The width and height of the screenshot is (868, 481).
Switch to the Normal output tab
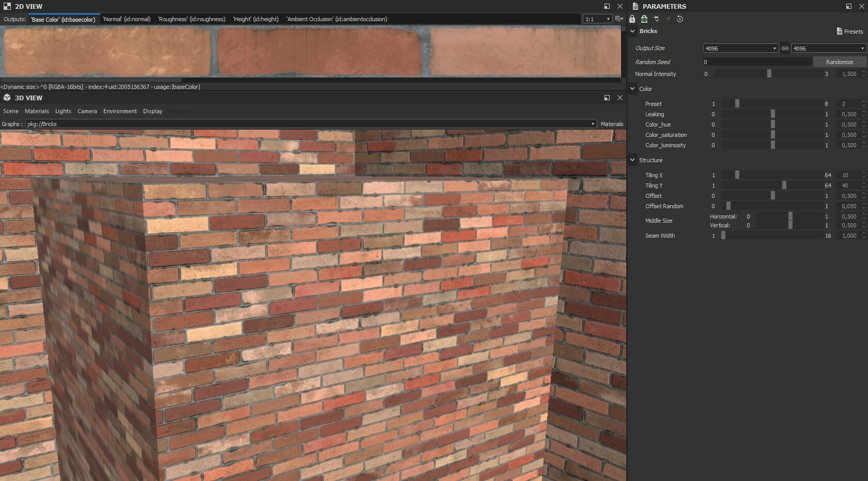(127, 19)
